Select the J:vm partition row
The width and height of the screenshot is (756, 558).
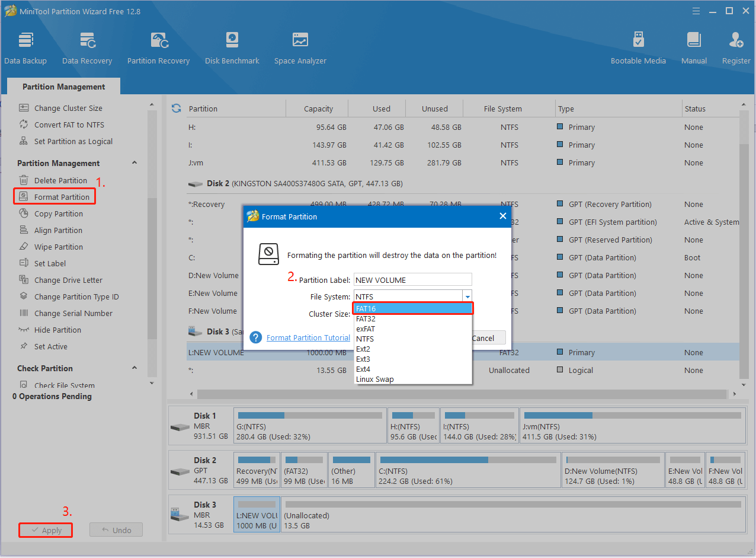tap(463, 162)
